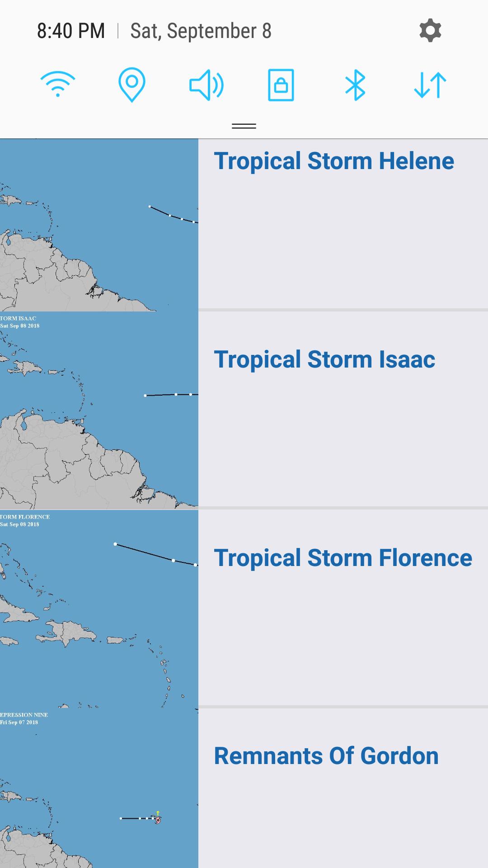Tap the 8:40 PM clock
This screenshot has width=488, height=868.
click(71, 31)
